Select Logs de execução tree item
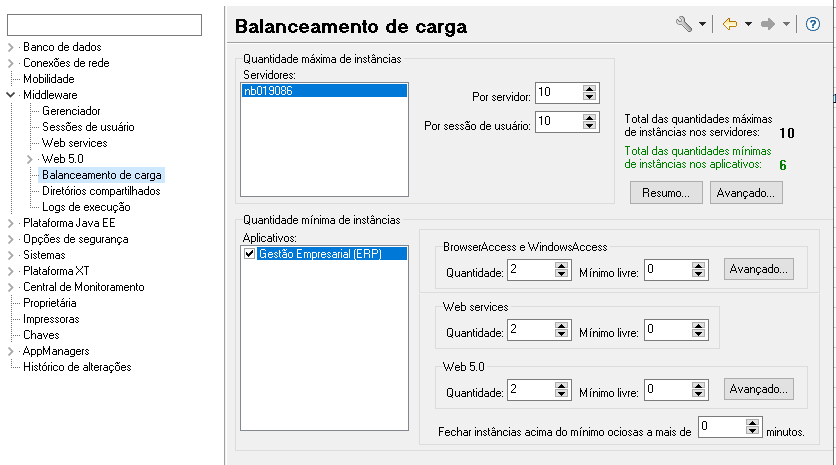This screenshot has width=836, height=465. [x=86, y=207]
